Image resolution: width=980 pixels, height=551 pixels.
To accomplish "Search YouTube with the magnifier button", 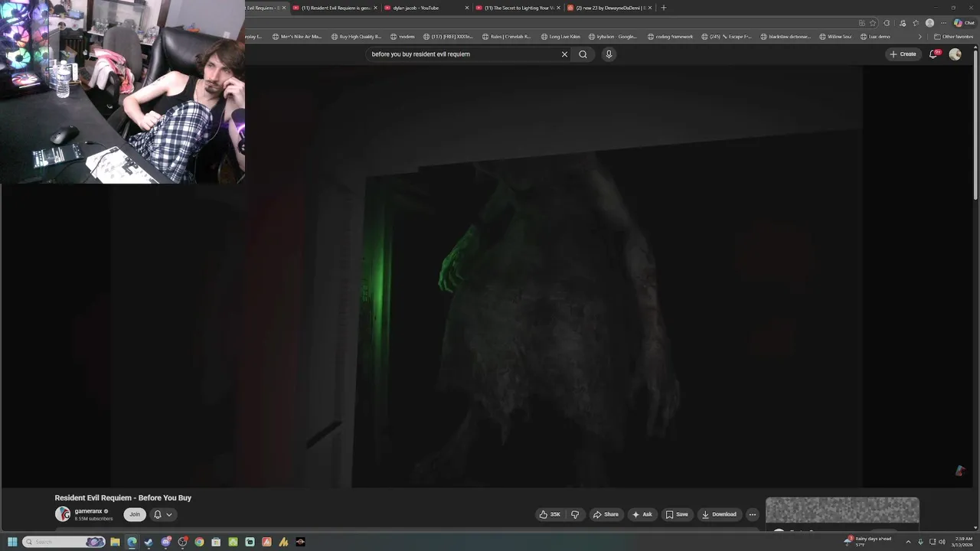I will click(583, 54).
